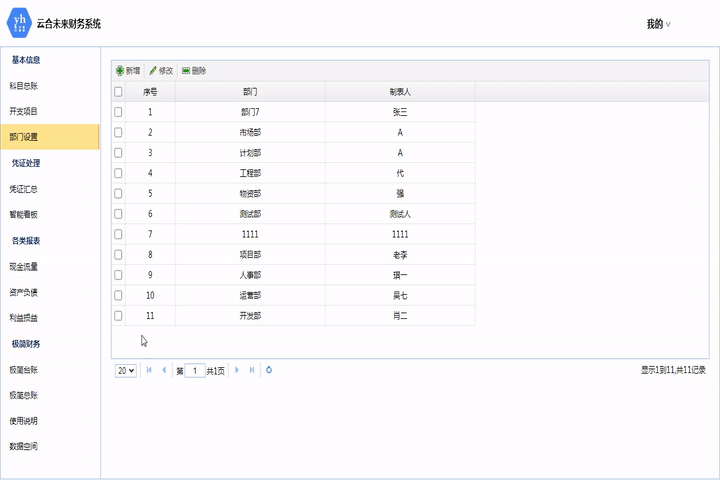Go to the previous page
Screen dimensions: 720x480
[x=164, y=370]
